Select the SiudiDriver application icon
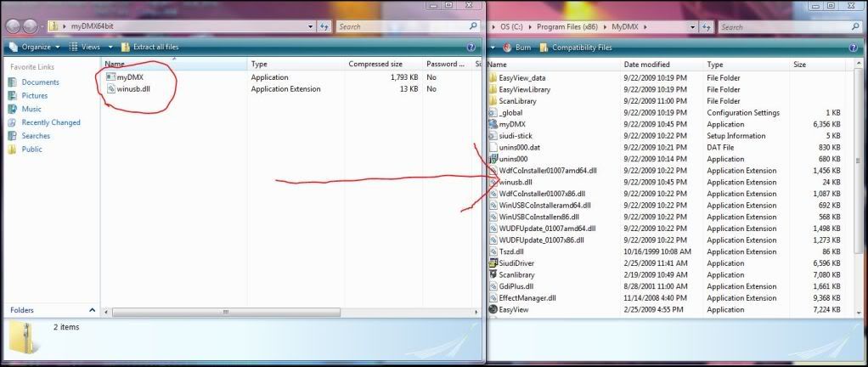 [493, 263]
